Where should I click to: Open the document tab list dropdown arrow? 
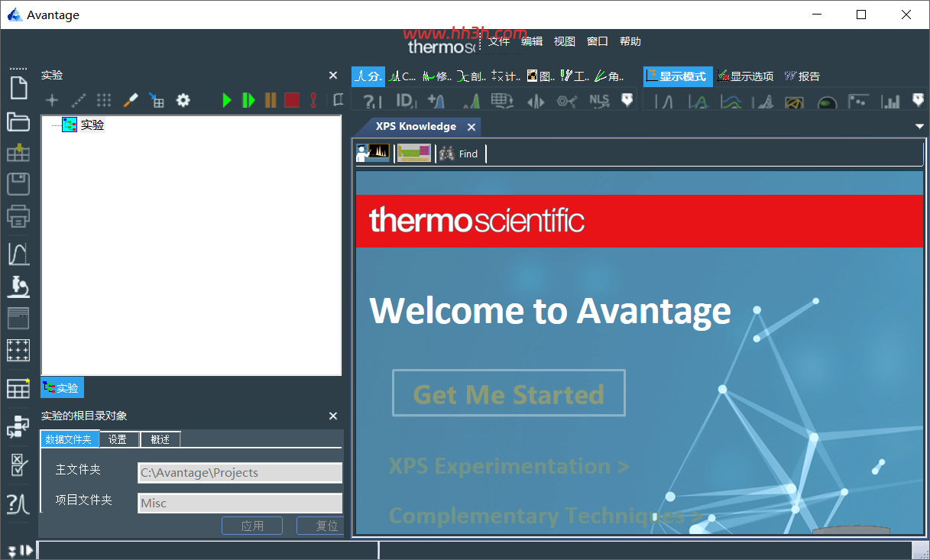[x=919, y=127]
